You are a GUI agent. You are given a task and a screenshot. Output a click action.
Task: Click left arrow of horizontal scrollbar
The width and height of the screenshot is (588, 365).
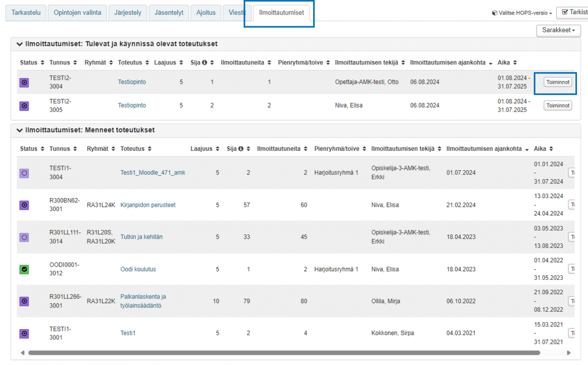(23, 353)
